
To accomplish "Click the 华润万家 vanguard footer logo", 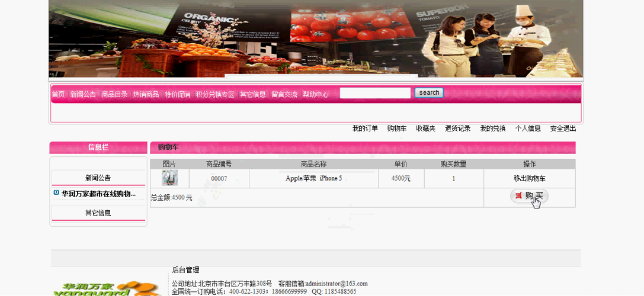I will click(107, 289).
